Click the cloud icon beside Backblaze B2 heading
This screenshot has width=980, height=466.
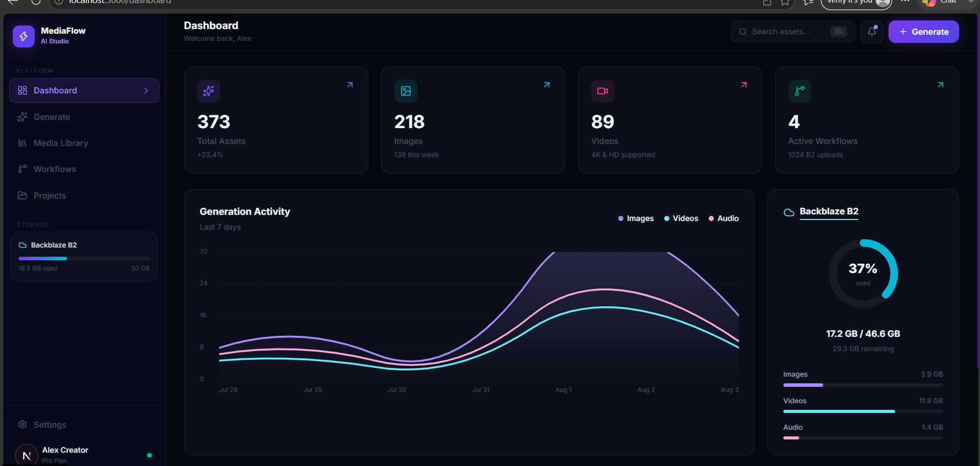[789, 212]
